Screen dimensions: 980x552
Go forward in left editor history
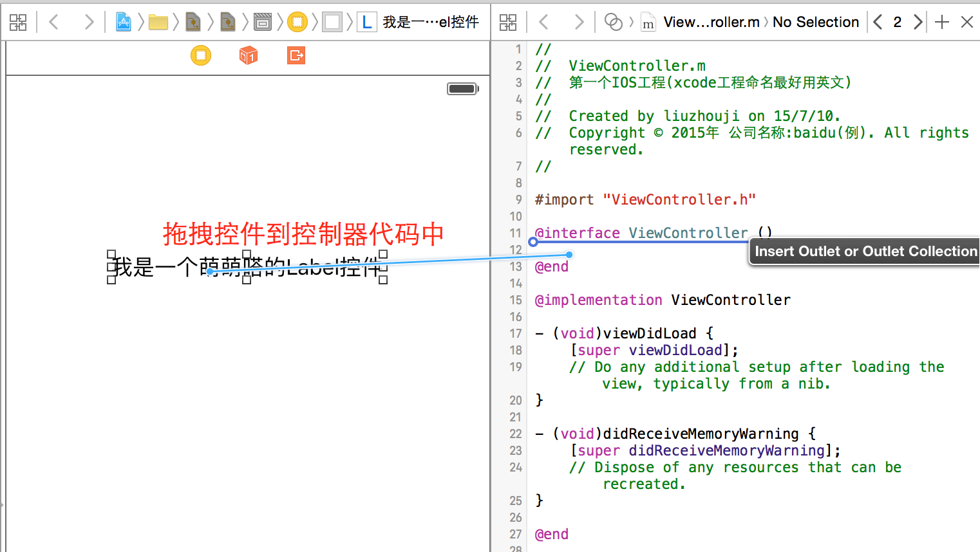[89, 23]
